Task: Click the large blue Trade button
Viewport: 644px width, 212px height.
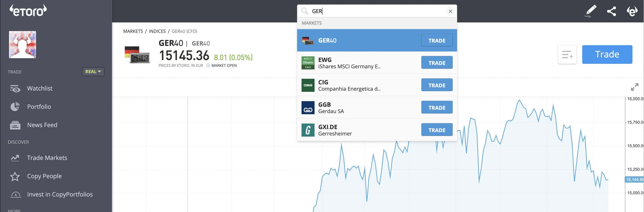Action: 607,54
